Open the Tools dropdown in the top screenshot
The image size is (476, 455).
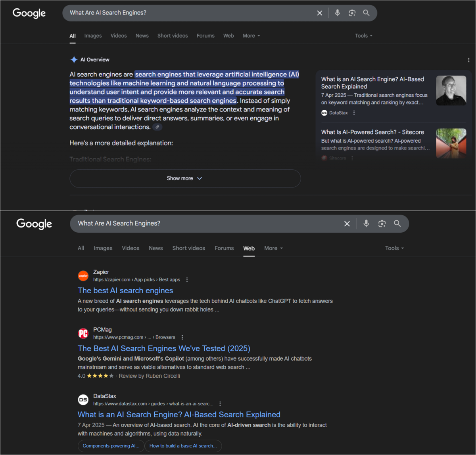coord(364,36)
